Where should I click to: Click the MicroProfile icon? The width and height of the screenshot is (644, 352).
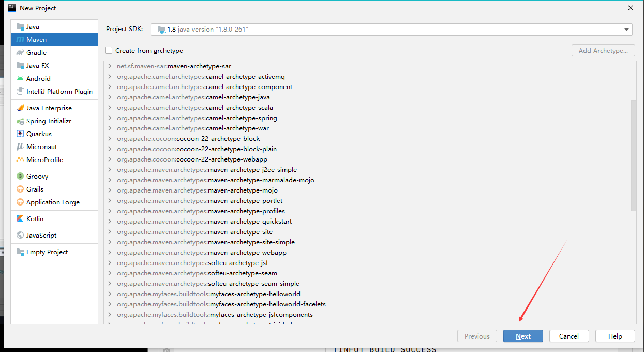click(20, 159)
